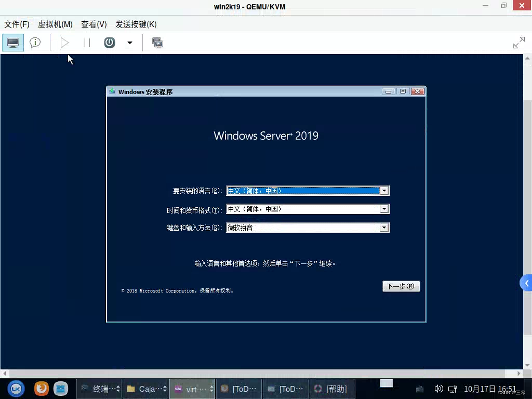532x399 pixels.
Task: Open the clock showing 10月17日 16:51
Action: [490, 389]
